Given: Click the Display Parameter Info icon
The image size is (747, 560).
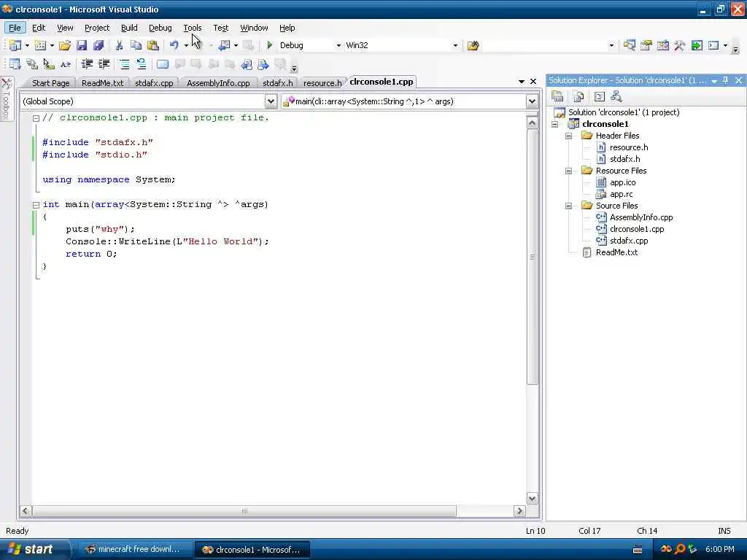Looking at the screenshot, I should click(x=32, y=64).
